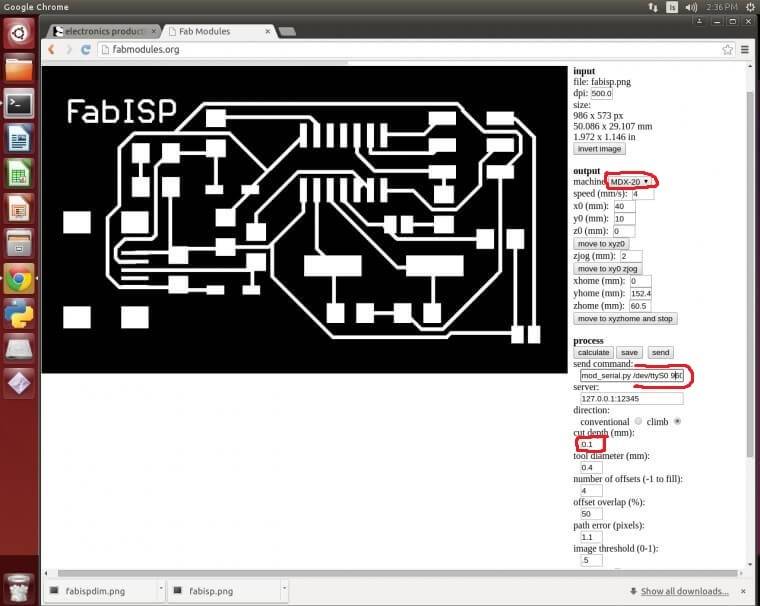Select conventional milling direction

(x=638, y=421)
